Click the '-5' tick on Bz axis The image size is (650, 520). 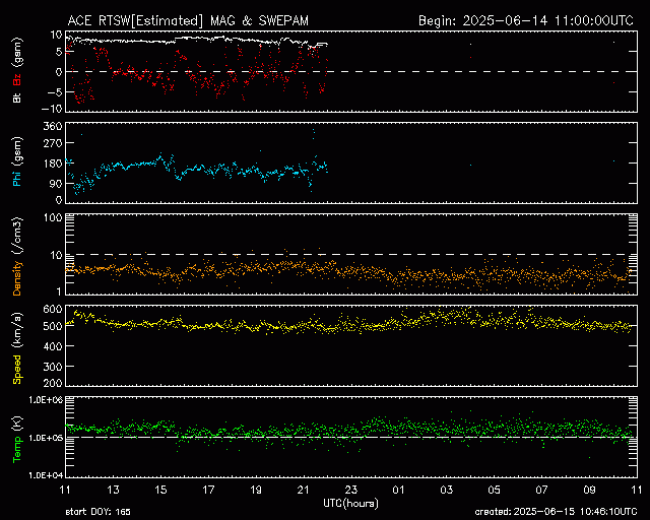(x=55, y=92)
